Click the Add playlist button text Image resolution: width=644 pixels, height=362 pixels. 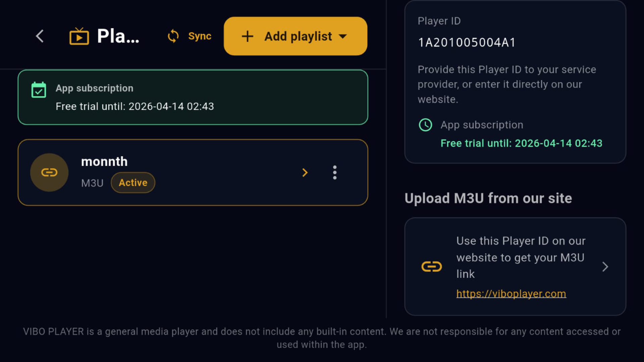tap(298, 36)
